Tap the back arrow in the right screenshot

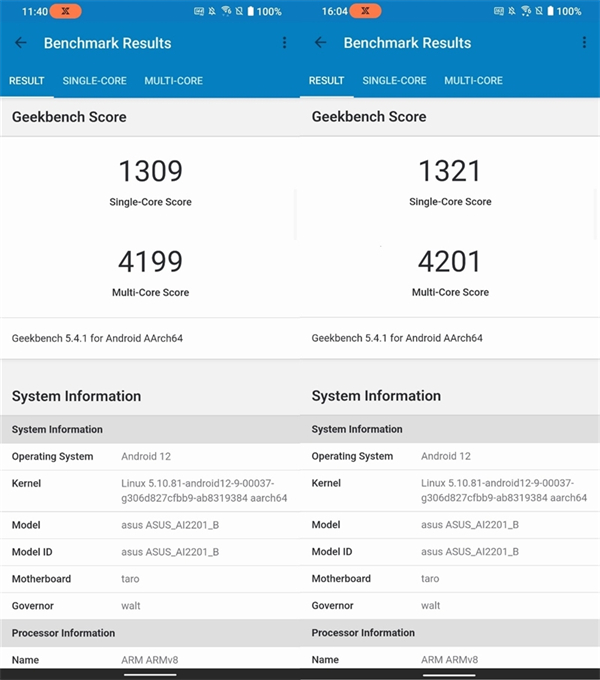pos(321,43)
